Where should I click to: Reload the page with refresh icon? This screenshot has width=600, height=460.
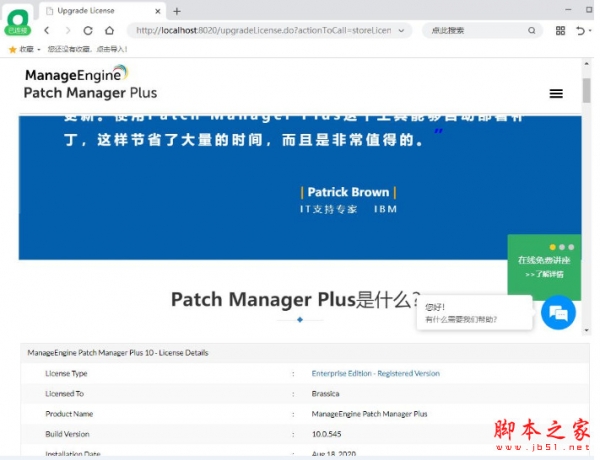(x=88, y=31)
